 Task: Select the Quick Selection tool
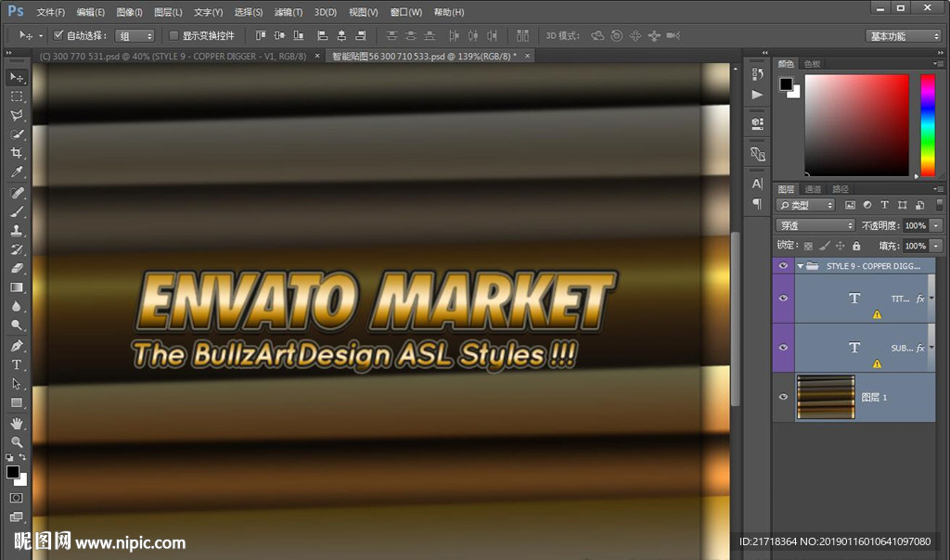(17, 134)
